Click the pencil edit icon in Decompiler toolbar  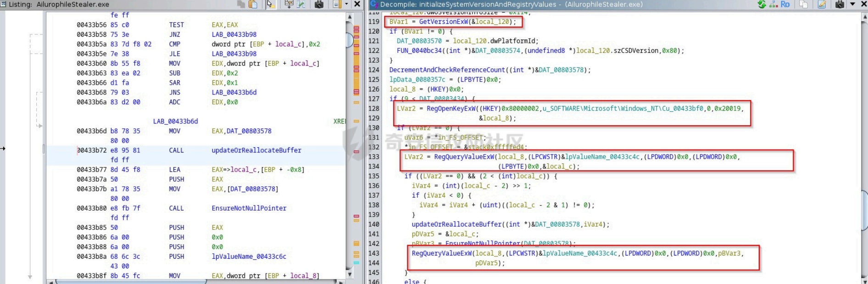pyautogui.click(x=822, y=4)
